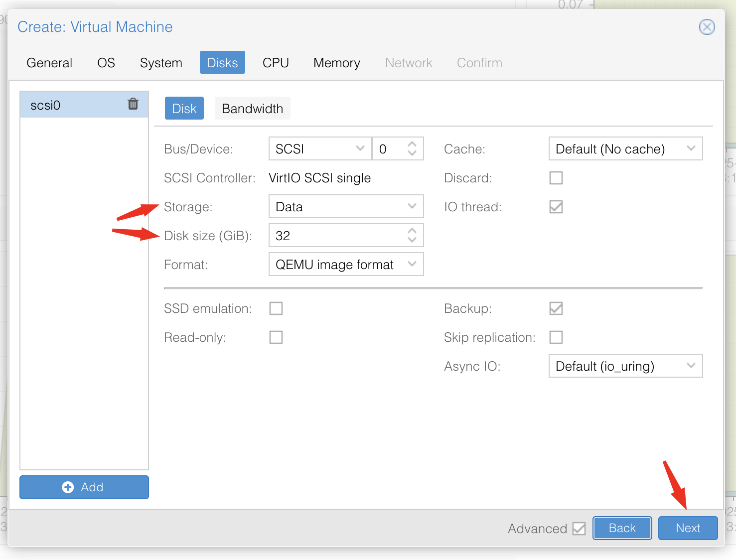This screenshot has height=560, width=736.
Task: Delete the scsi0 disk with trash icon
Action: point(133,104)
